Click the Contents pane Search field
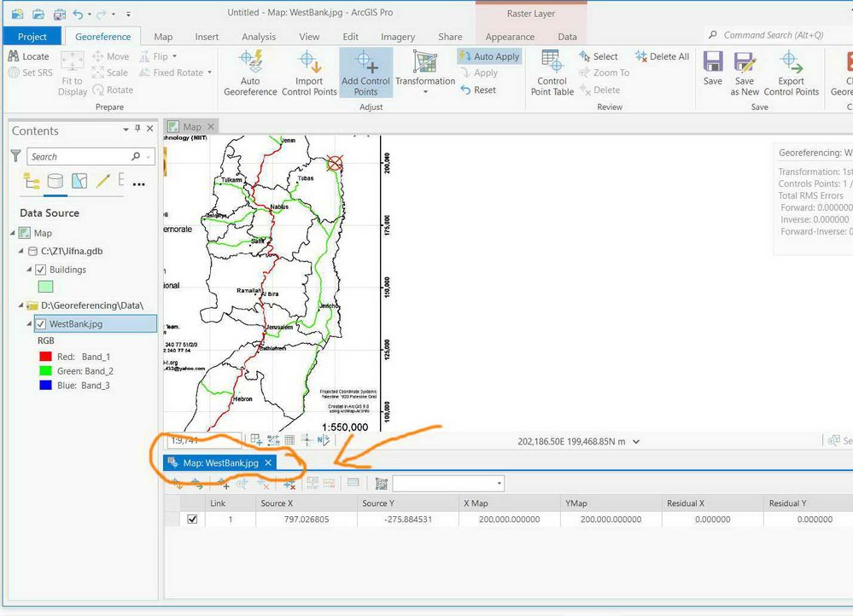Image resolution: width=853 pixels, height=616 pixels. tap(91, 157)
